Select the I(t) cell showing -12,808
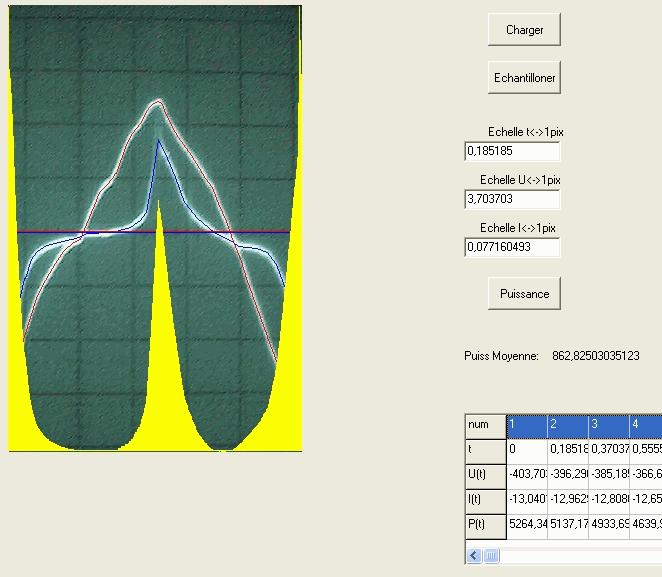Viewport: 662px width, 577px height. point(608,499)
